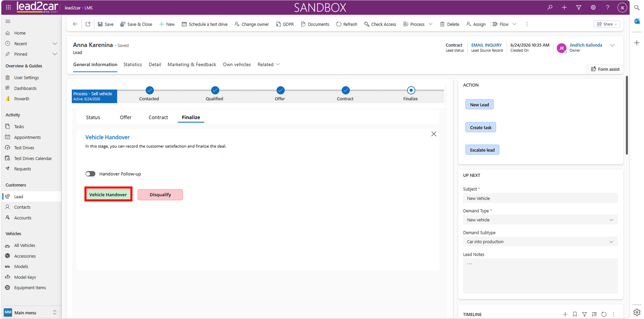Screen dimensions: 644x319
Task: Open the help question mark icon
Action: coord(608,7)
